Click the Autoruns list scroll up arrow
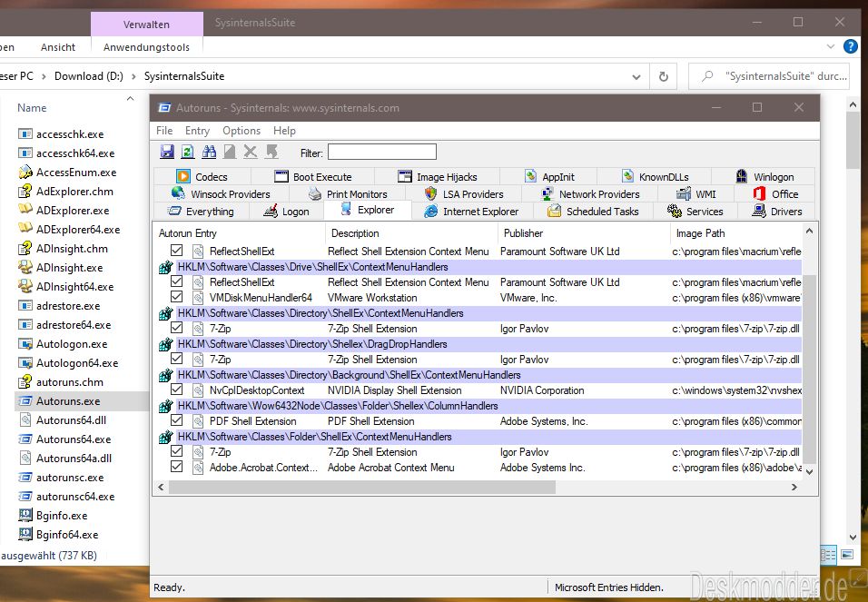868x602 pixels. tap(809, 231)
